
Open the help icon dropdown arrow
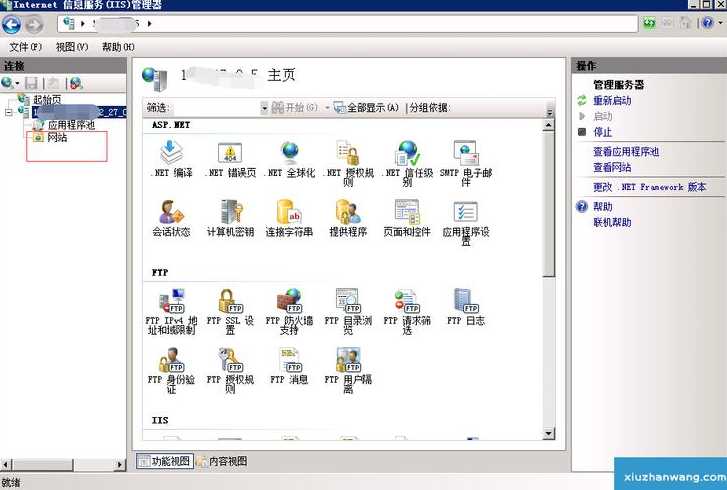[x=720, y=22]
